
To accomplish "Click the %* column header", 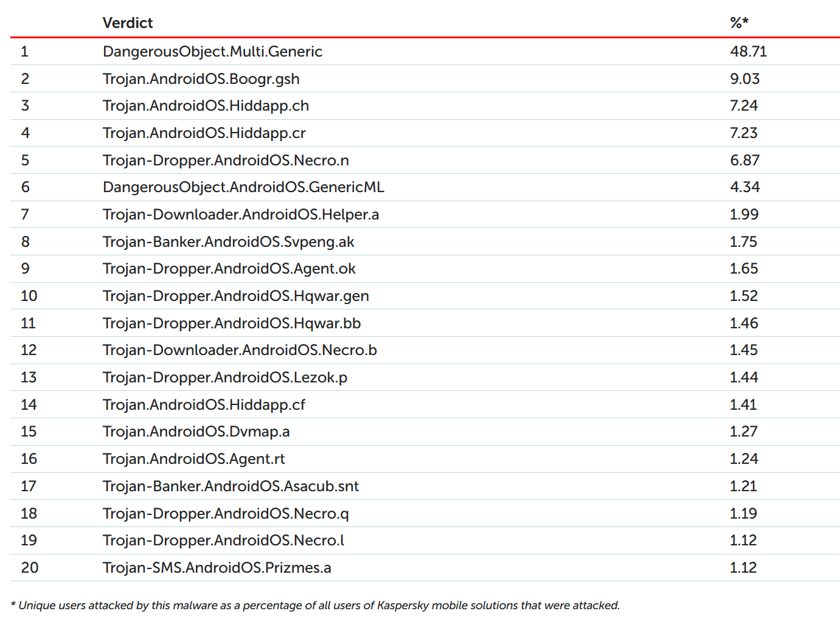I will 739,23.
